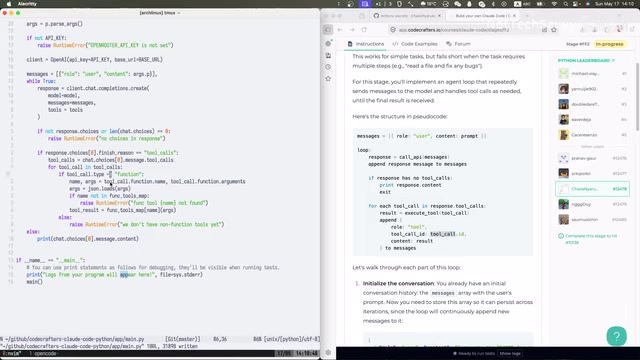
Task: Select the Build your own Claude Code tab
Action: click(482, 16)
